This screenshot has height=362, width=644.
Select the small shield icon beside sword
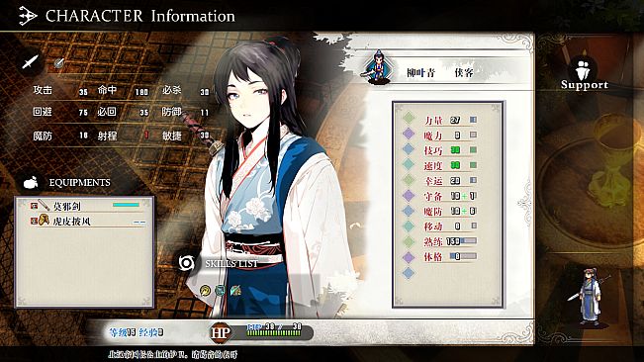point(59,62)
